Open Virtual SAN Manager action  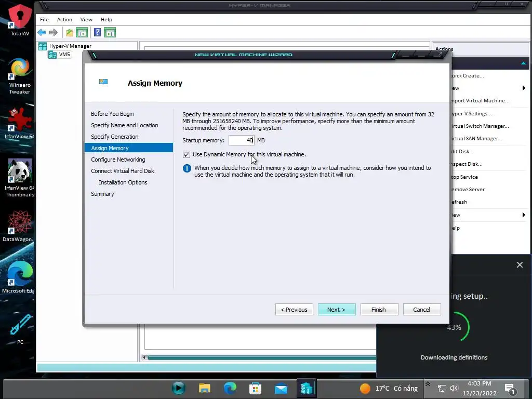476,139
